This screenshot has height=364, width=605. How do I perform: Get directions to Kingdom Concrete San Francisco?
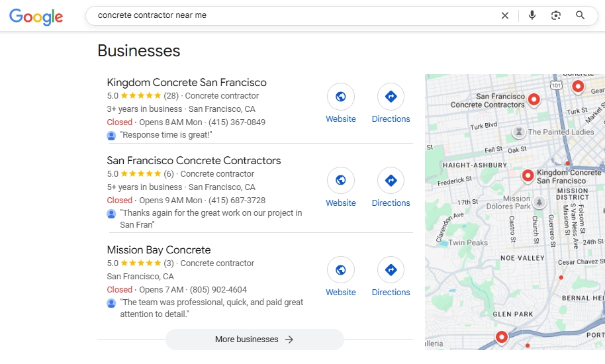point(391,97)
